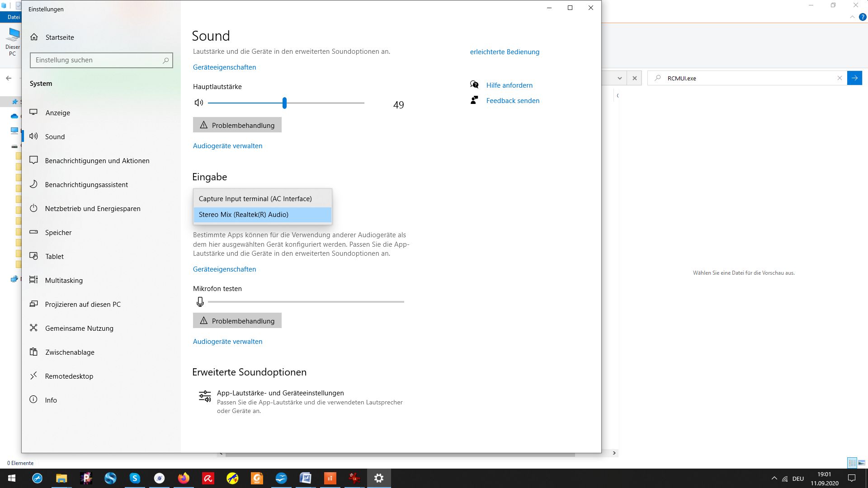Screen dimensions: 868x488
Task: Click the Einstellung suchen search field
Action: coord(97,60)
